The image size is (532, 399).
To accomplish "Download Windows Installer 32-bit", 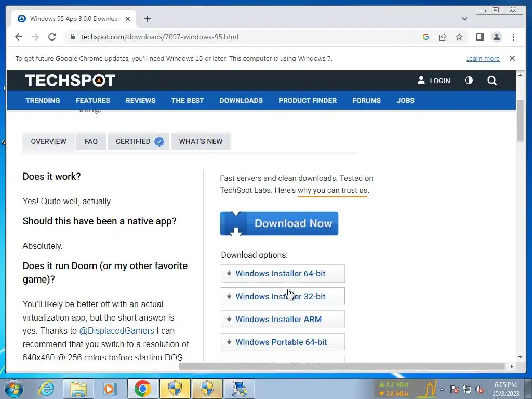I will (x=283, y=296).
